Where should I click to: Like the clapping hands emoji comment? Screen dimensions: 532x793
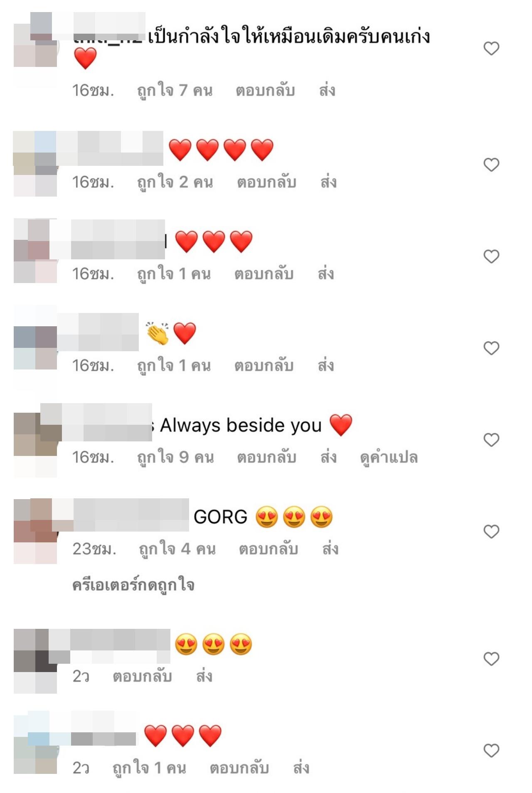491,348
